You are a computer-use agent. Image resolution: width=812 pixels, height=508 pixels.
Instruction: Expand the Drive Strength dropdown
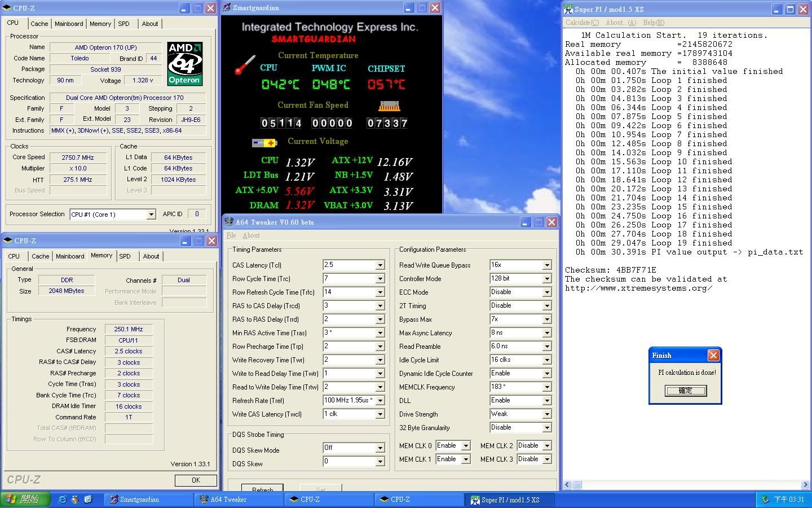546,414
